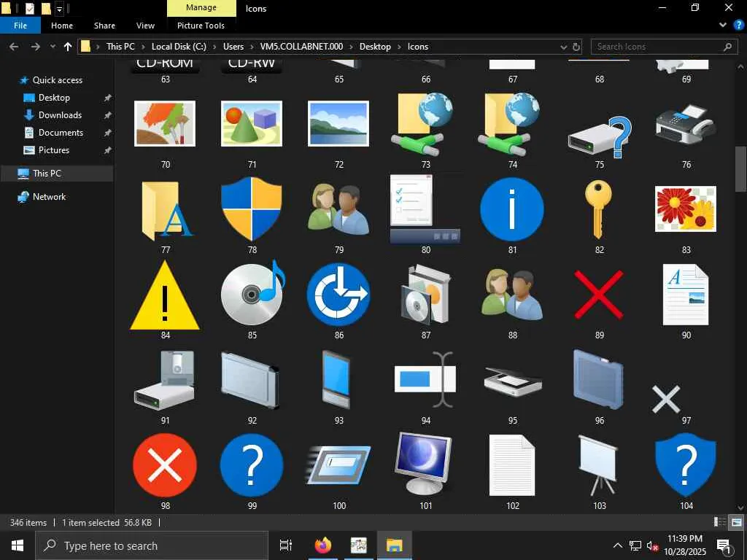Open Quick access in navigation pane
747x560 pixels.
tap(57, 80)
